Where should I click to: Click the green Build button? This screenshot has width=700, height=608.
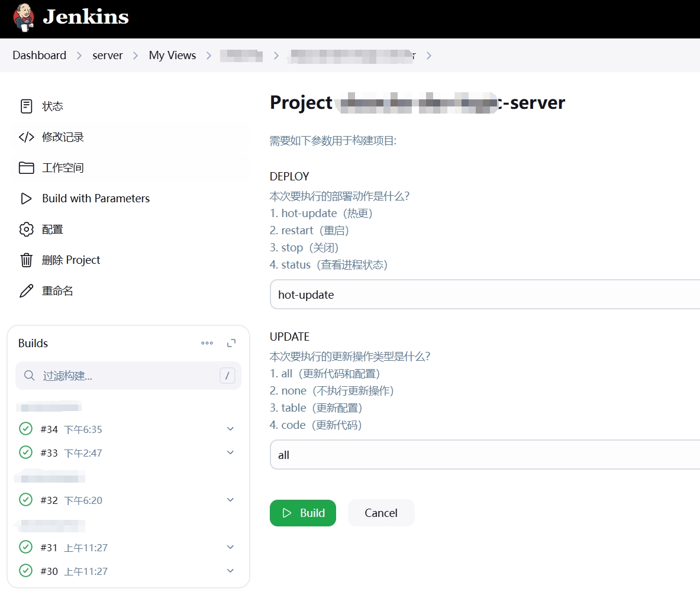(303, 513)
